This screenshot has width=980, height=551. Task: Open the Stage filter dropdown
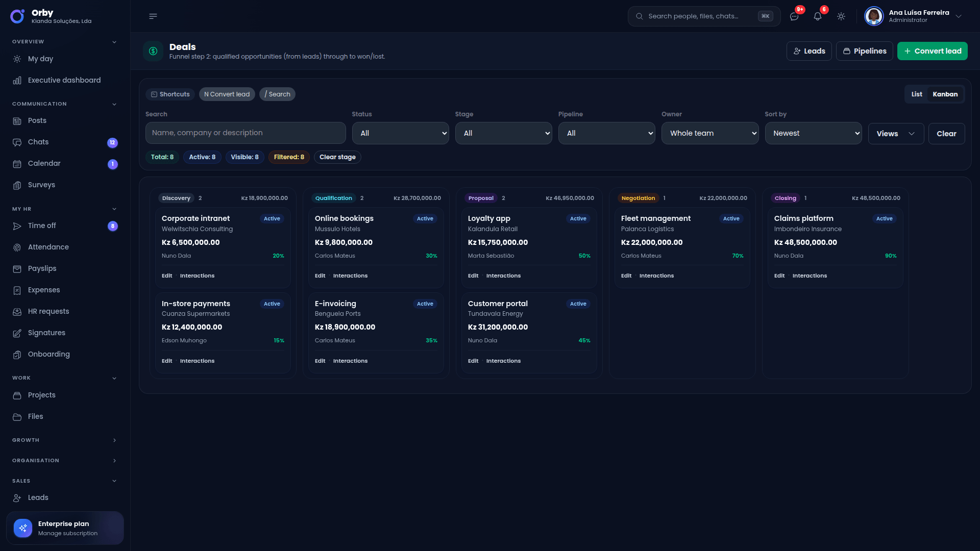point(503,133)
